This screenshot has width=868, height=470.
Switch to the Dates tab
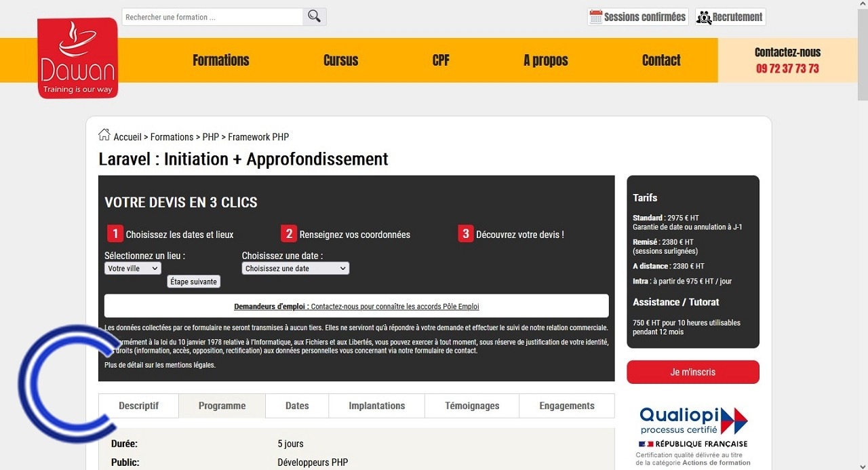(297, 406)
